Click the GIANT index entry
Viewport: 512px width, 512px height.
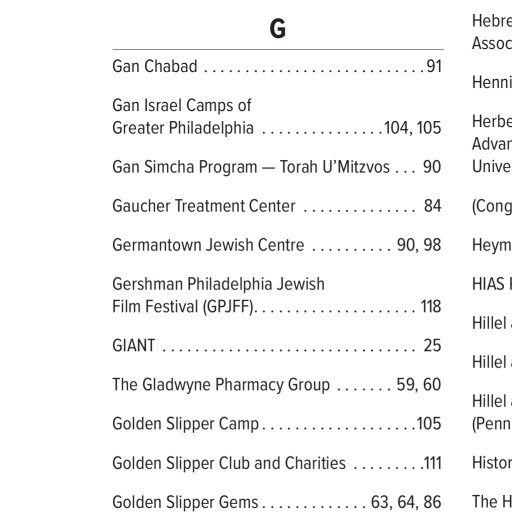point(277,345)
